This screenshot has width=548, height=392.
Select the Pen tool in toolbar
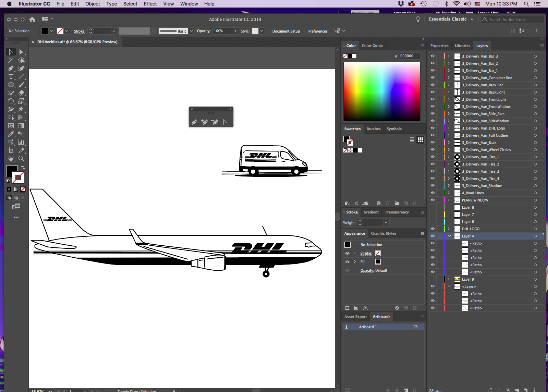click(x=11, y=68)
